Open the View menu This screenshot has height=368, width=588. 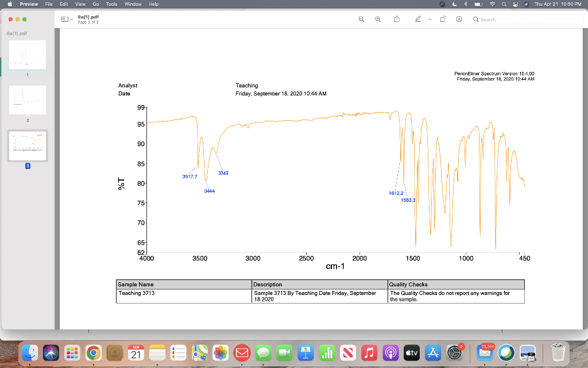pos(80,4)
